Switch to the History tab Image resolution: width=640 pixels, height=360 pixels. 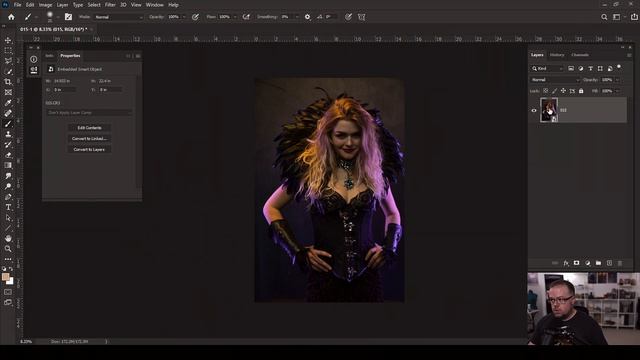coord(557,55)
